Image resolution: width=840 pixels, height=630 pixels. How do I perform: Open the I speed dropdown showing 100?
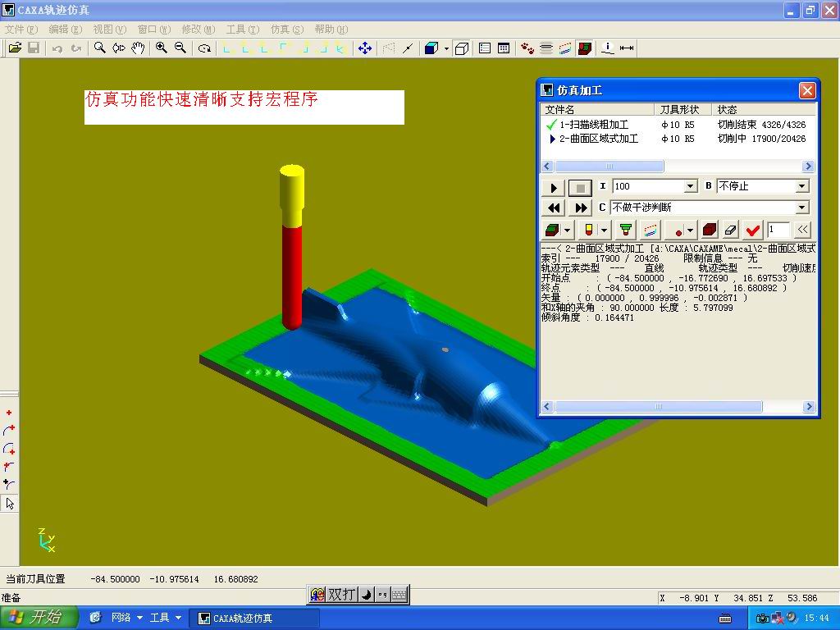pyautogui.click(x=691, y=186)
